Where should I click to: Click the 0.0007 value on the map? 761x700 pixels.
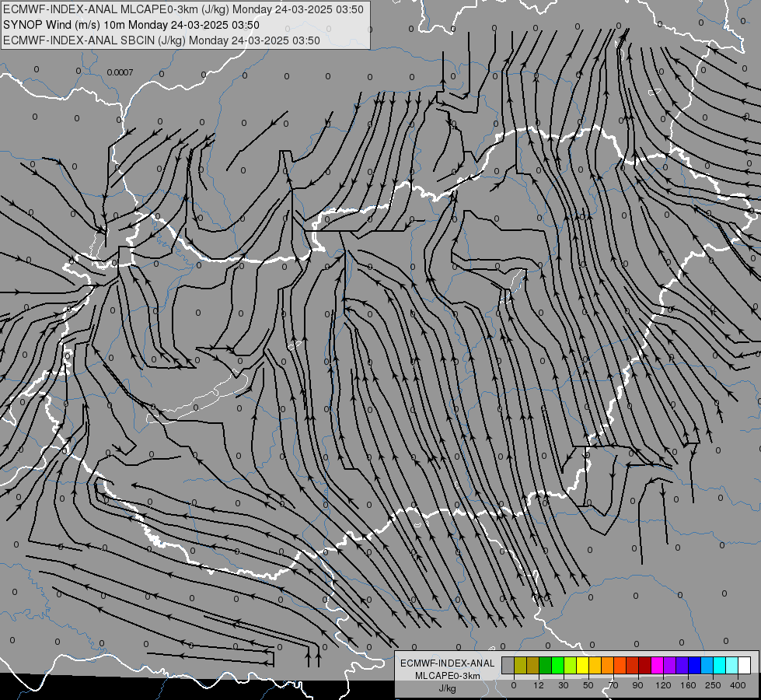coord(120,72)
